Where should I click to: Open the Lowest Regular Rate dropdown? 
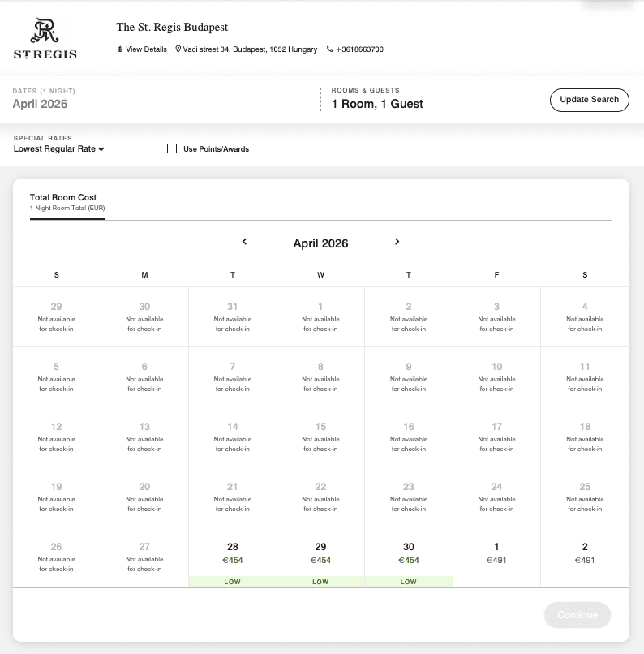click(58, 149)
